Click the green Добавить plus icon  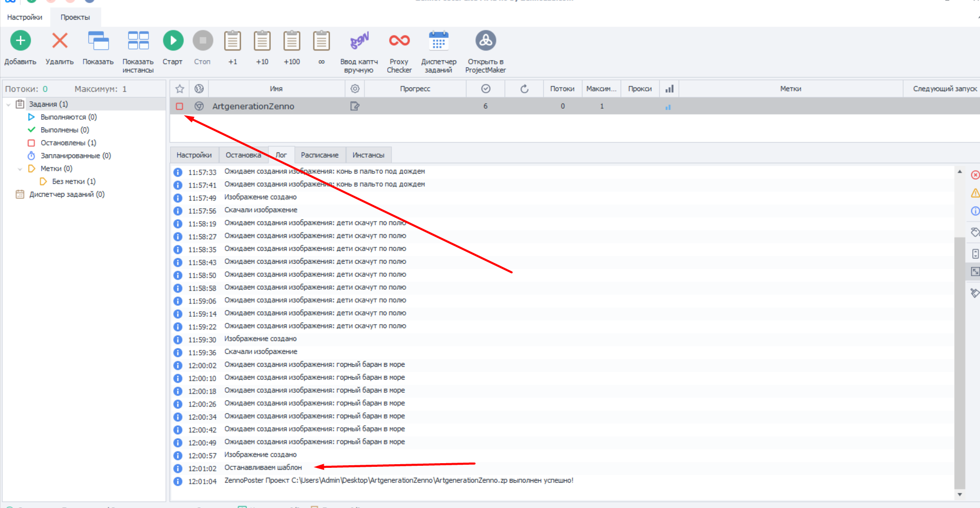[21, 41]
